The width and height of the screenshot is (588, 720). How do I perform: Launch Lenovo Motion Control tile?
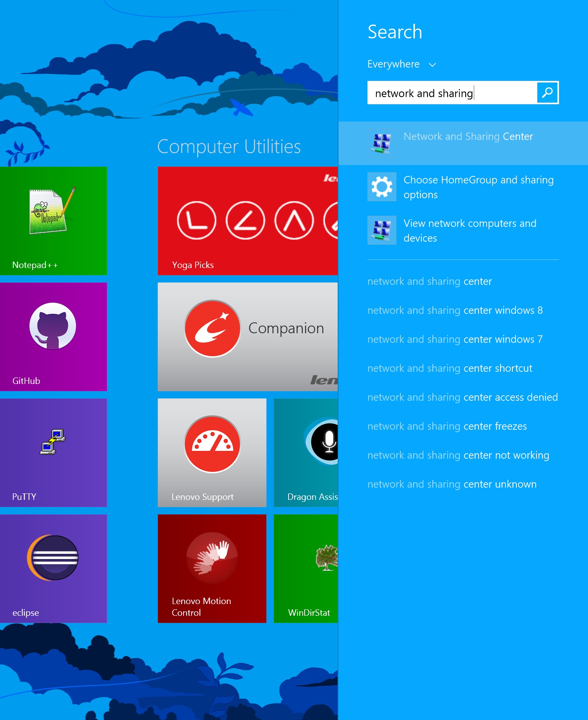pyautogui.click(x=212, y=569)
